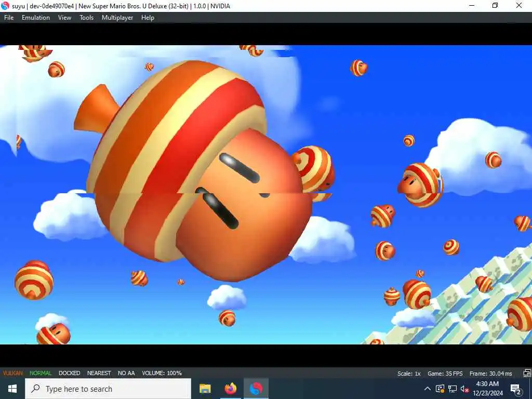Minimize the suyu window
Image resolution: width=532 pixels, height=399 pixels.
[472, 5]
